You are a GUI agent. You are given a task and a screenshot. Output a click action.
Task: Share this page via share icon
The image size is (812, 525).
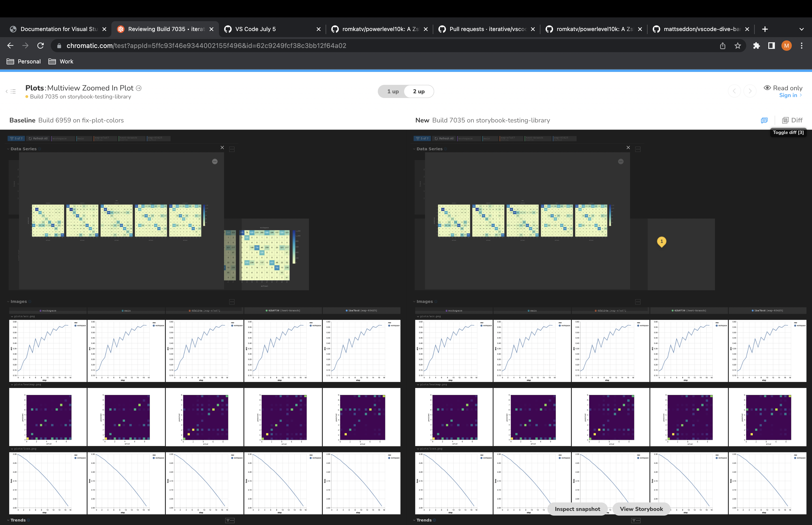point(722,46)
